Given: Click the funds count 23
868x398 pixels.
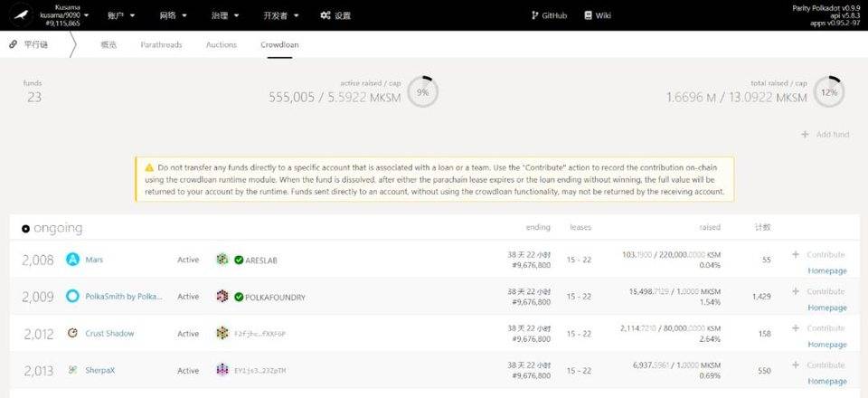Looking at the screenshot, I should [x=34, y=98].
